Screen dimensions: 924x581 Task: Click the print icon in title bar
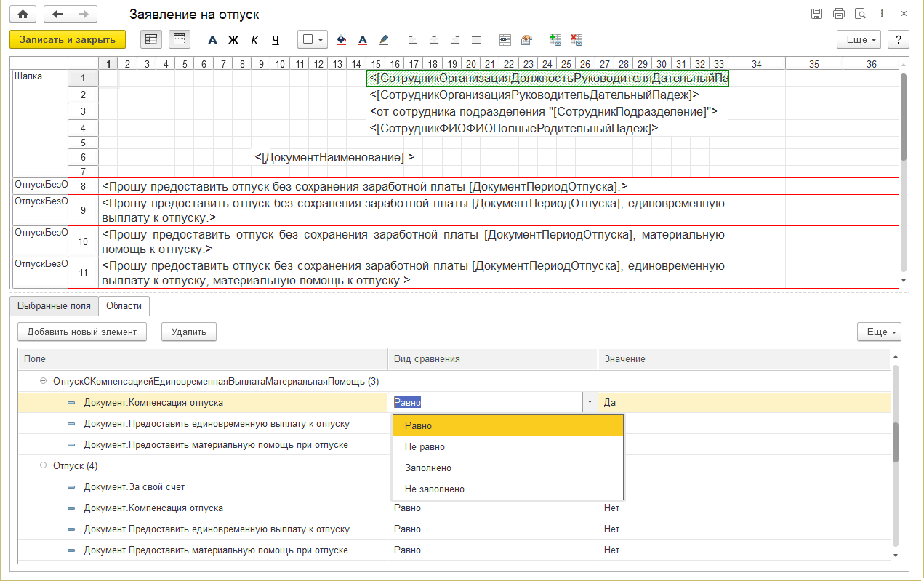[839, 14]
